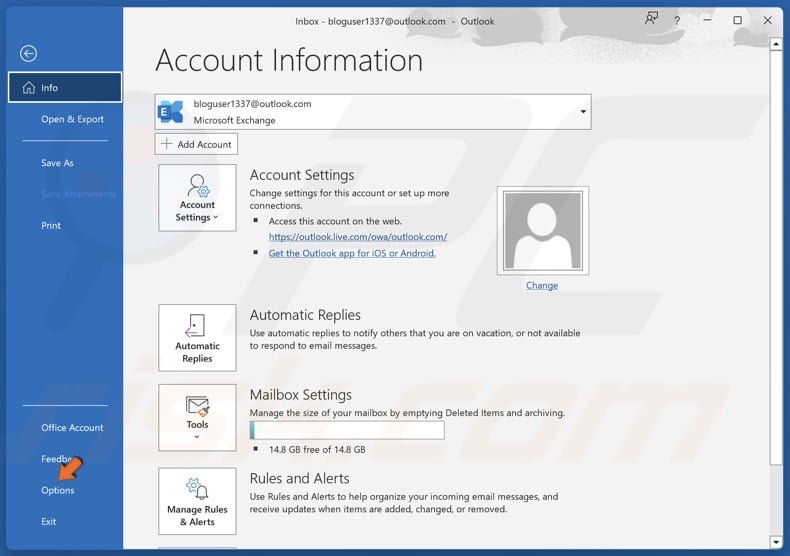Click the Account Settings heading text
Image resolution: width=790 pixels, height=556 pixels.
tap(302, 175)
